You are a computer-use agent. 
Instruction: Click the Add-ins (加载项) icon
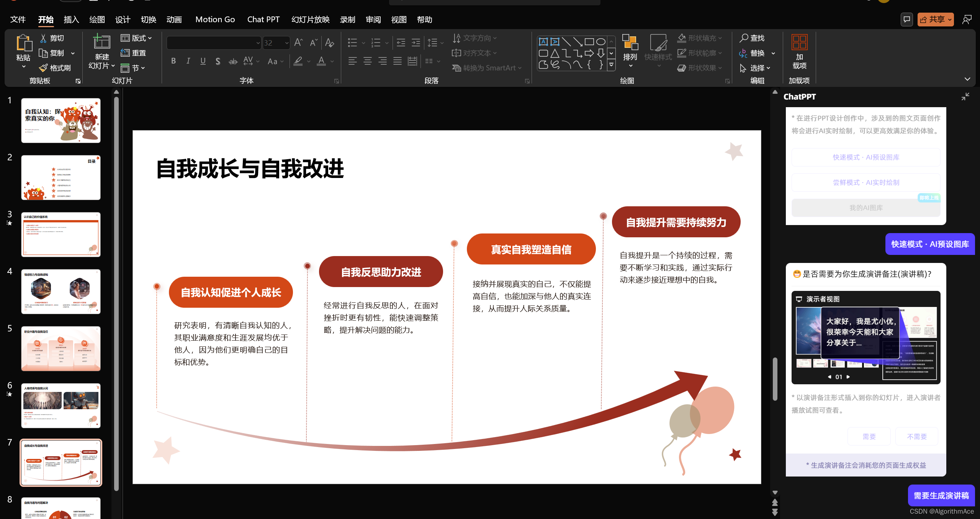pos(799,42)
